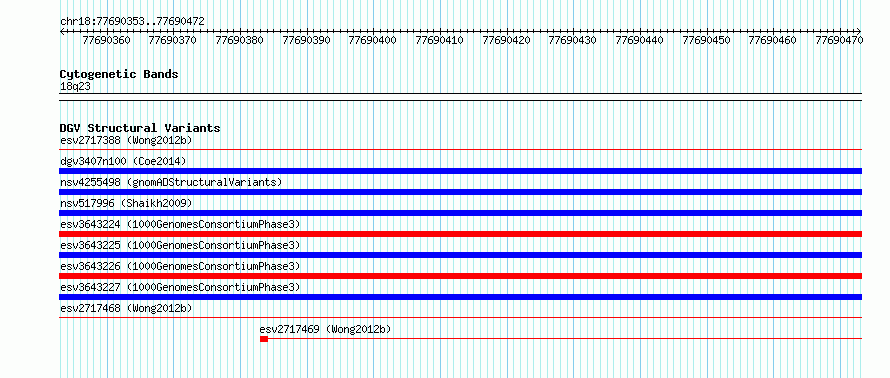This screenshot has width=890, height=378.
Task: Click ruler position 77690370
Action: pyautogui.click(x=173, y=40)
